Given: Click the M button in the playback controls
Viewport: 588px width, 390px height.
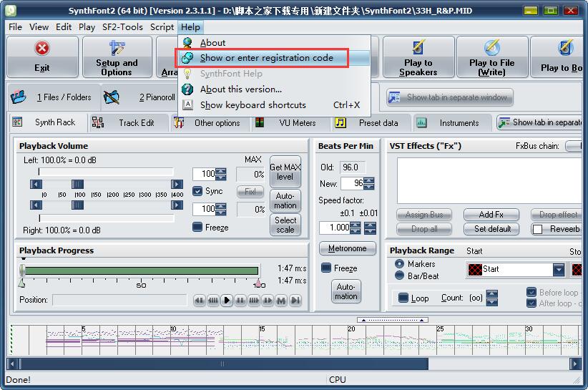Looking at the screenshot, I should tap(281, 301).
